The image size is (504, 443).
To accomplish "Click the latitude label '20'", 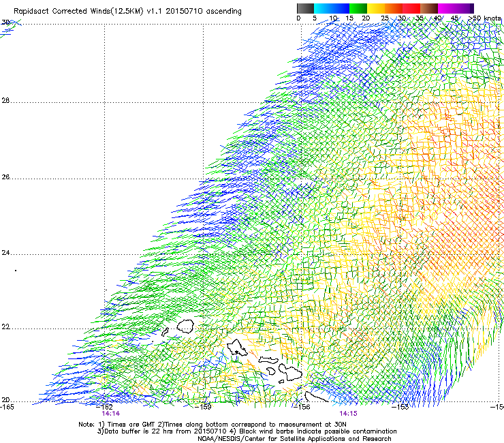I will 5,400.
